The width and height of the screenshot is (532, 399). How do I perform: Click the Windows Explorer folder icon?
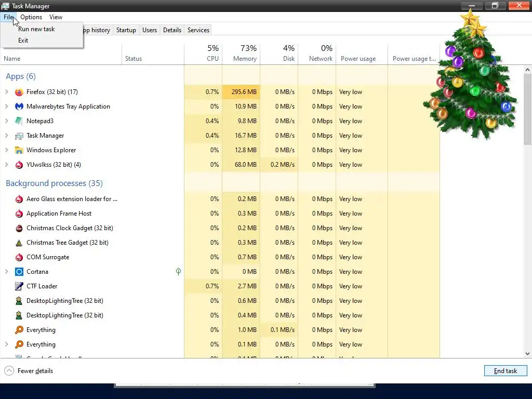19,150
